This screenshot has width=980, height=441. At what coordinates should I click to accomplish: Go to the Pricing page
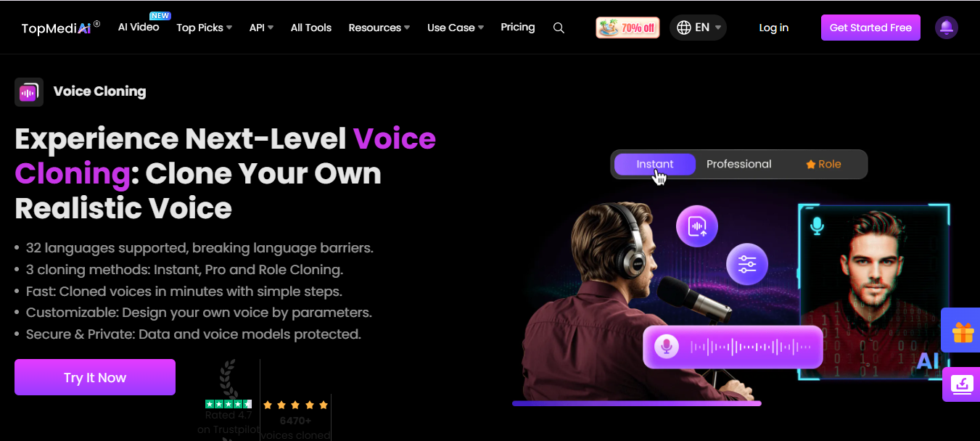[x=518, y=27]
